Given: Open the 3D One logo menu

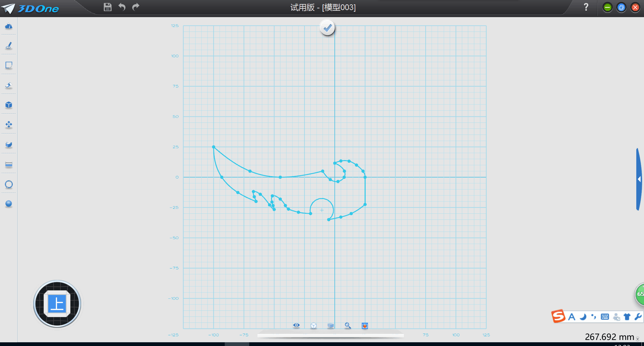Looking at the screenshot, I should [x=30, y=8].
